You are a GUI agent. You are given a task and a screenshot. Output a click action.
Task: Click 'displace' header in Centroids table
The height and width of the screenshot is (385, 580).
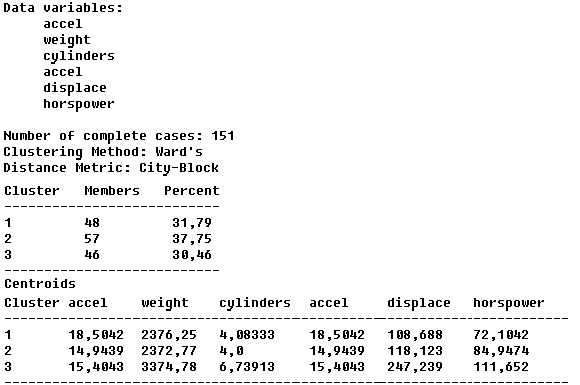pyautogui.click(x=419, y=303)
